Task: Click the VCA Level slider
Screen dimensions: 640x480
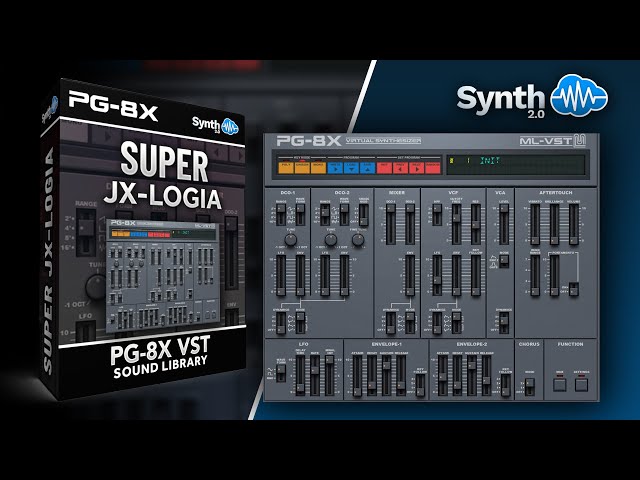Action: click(504, 224)
